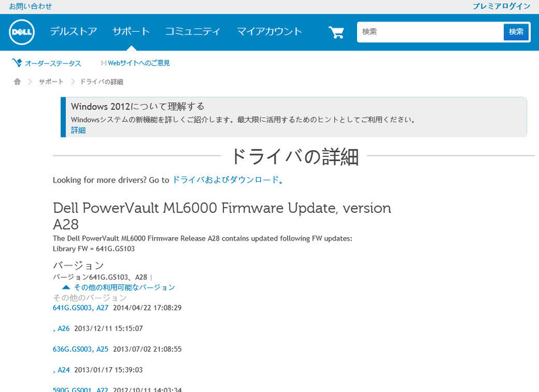Click the order status truck icon
This screenshot has width=539, height=392.
tap(17, 63)
